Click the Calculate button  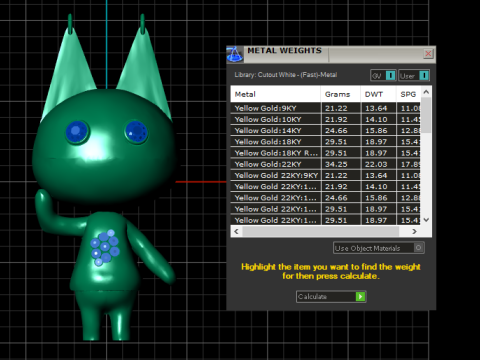coord(331,296)
